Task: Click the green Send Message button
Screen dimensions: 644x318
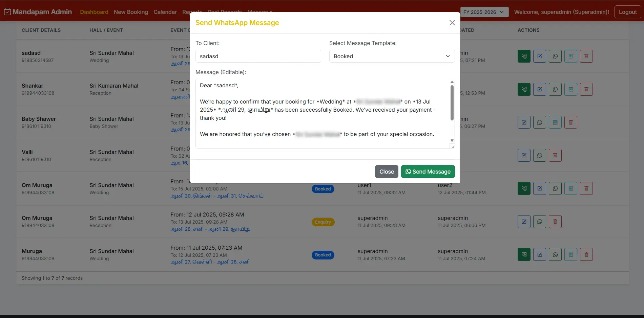Action: [428, 172]
